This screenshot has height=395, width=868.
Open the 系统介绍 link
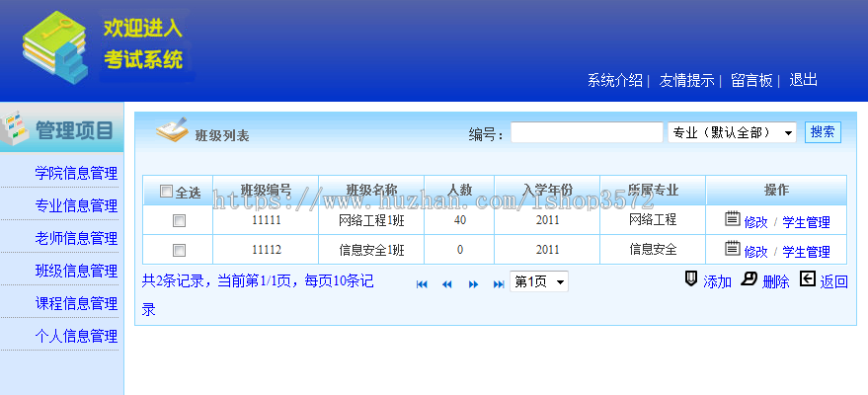[615, 80]
